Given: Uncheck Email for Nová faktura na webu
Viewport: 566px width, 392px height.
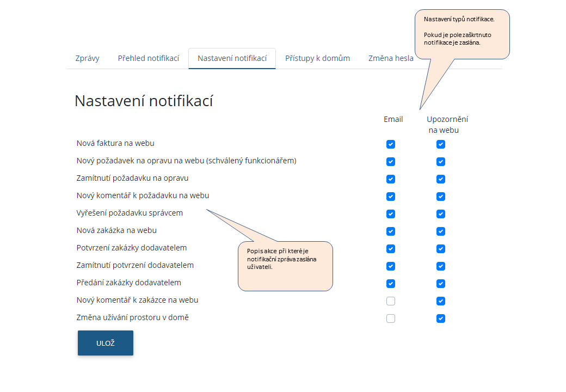Looking at the screenshot, I should click(391, 144).
